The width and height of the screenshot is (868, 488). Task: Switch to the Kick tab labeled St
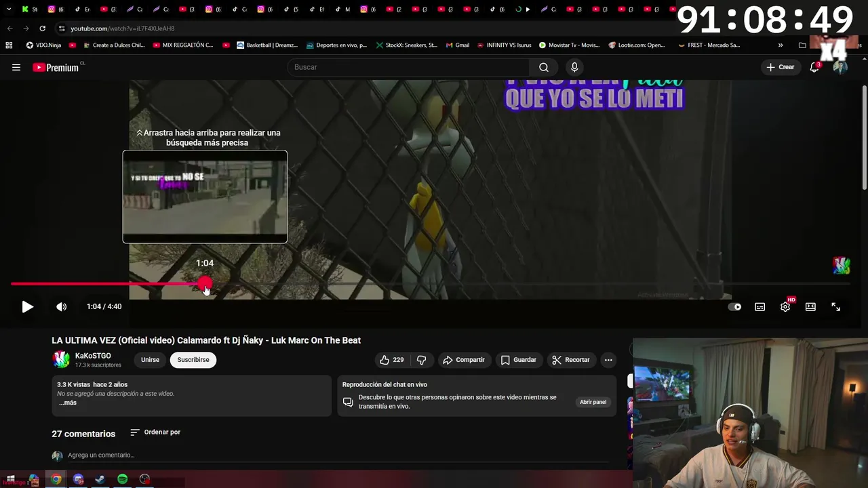29,9
